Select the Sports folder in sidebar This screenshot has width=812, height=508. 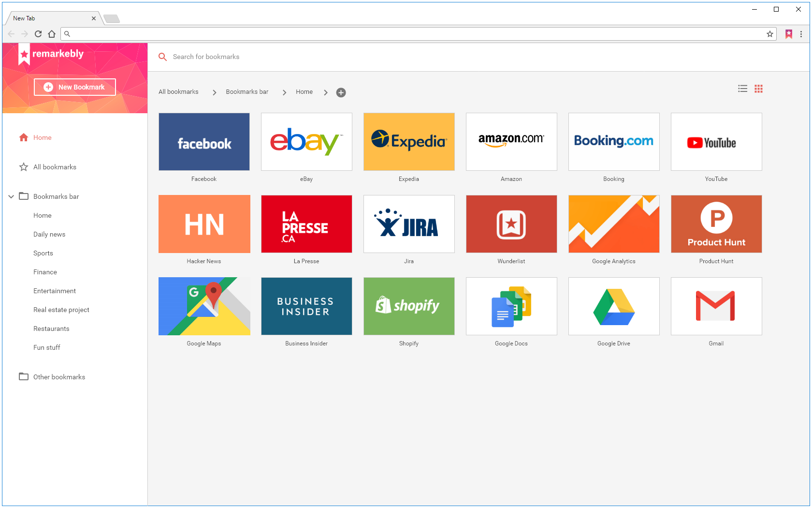pos(43,253)
